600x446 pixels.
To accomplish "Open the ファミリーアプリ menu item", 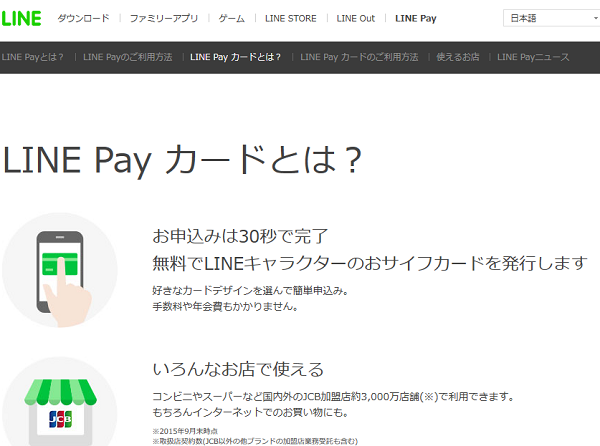I will coord(164,18).
